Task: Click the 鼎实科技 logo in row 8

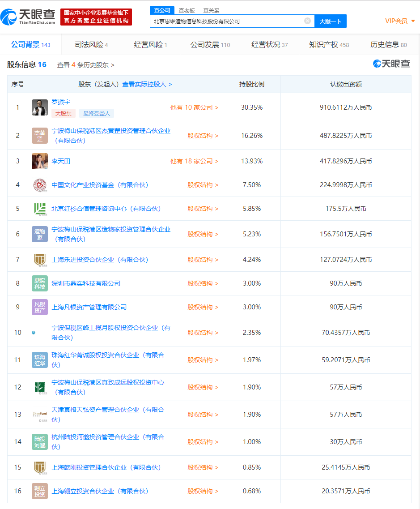Action: pos(39,283)
